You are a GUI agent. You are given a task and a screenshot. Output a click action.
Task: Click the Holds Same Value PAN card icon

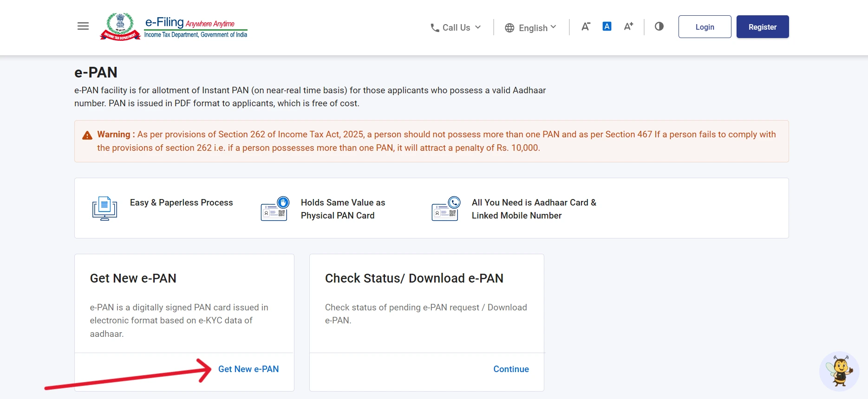pos(275,208)
